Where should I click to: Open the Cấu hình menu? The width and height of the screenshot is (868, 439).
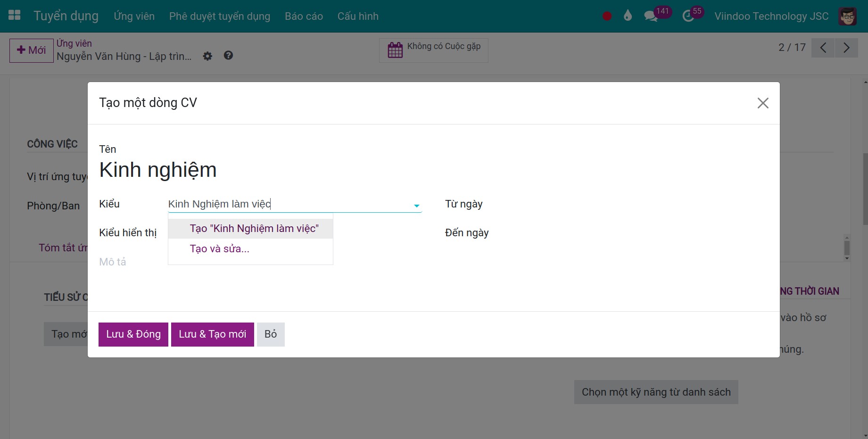pyautogui.click(x=358, y=16)
